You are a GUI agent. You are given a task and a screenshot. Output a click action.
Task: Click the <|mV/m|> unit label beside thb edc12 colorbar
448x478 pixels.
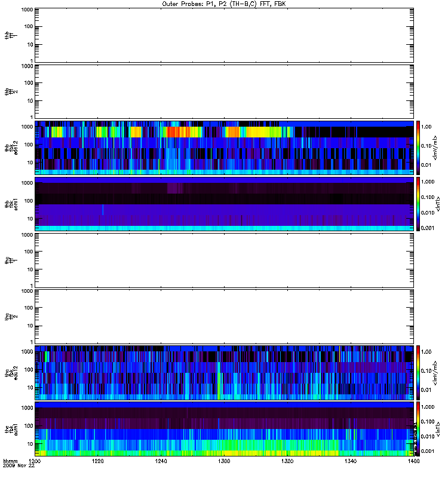435,148
